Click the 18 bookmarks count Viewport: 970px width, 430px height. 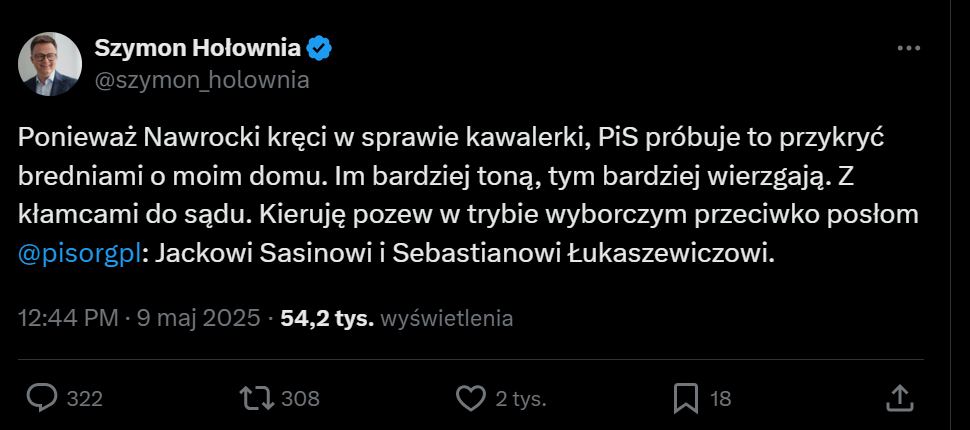pos(720,398)
